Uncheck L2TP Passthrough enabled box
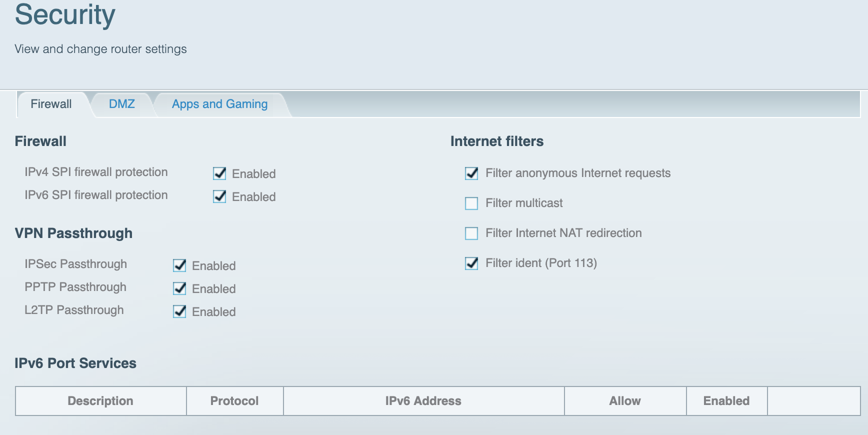Screen dimensions: 868x435 (179, 311)
